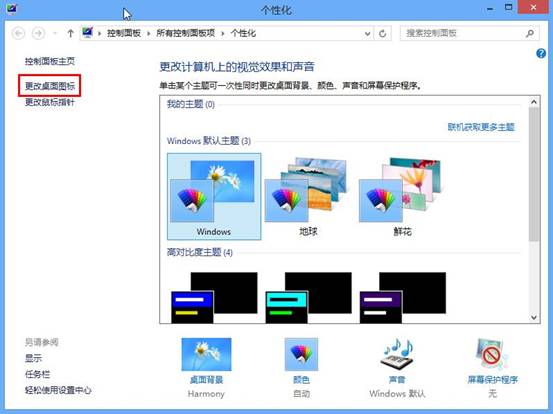The image size is (553, 414).
Task: Select 控制面板 in the breadcrumb path
Action: [x=124, y=34]
